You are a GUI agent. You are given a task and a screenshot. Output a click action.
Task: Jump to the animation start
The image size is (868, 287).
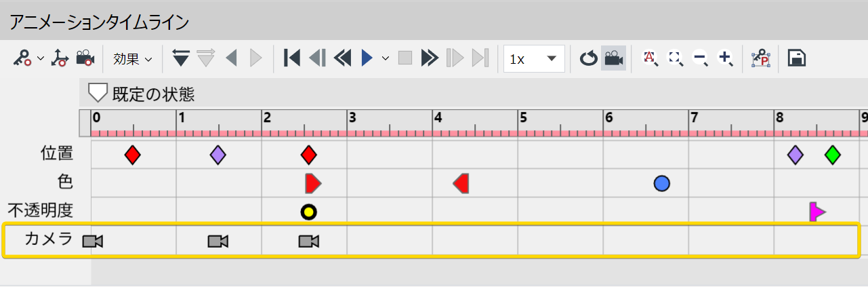pos(292,58)
